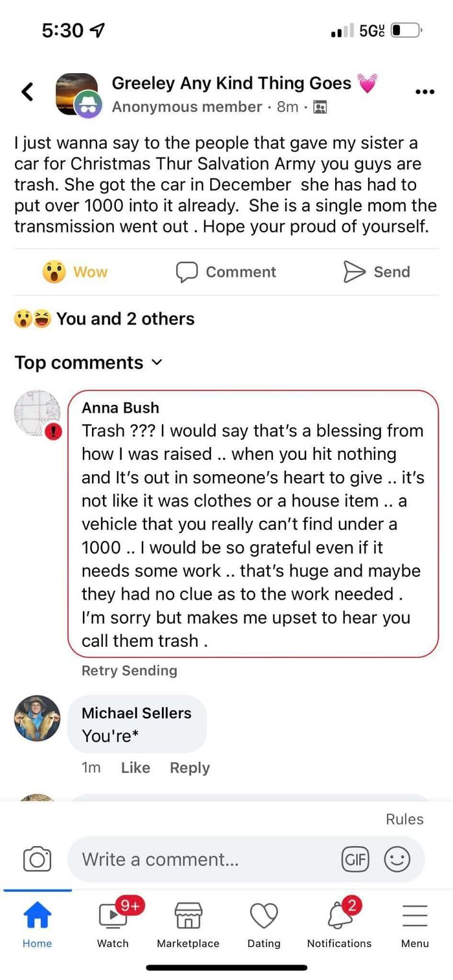453x980 pixels.
Task: Go back using the left chevron arrow
Action: (27, 91)
